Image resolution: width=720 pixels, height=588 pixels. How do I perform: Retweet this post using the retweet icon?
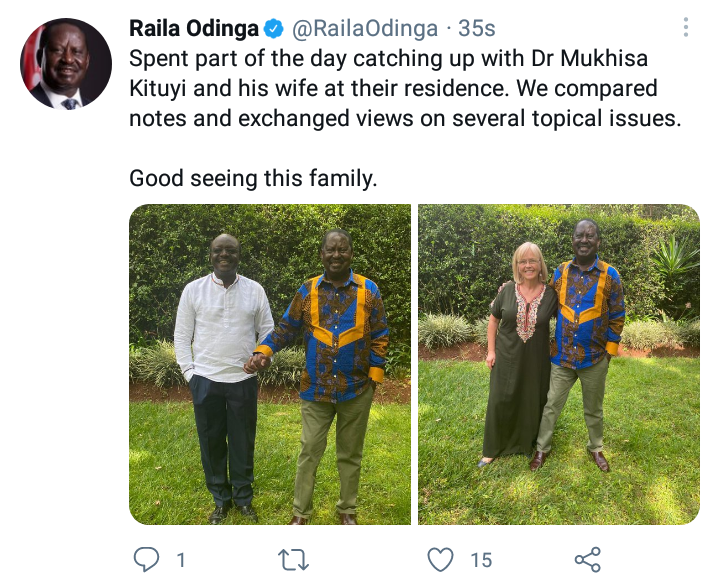(293, 560)
